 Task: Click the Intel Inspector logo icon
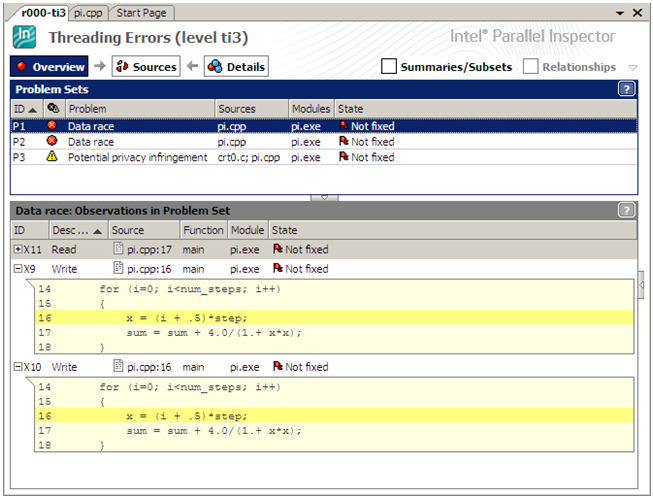click(24, 37)
